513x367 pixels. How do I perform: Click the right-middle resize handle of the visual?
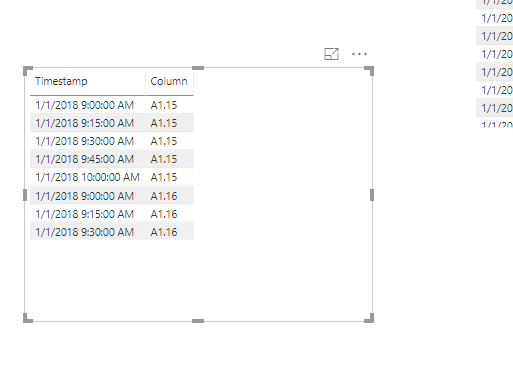372,195
